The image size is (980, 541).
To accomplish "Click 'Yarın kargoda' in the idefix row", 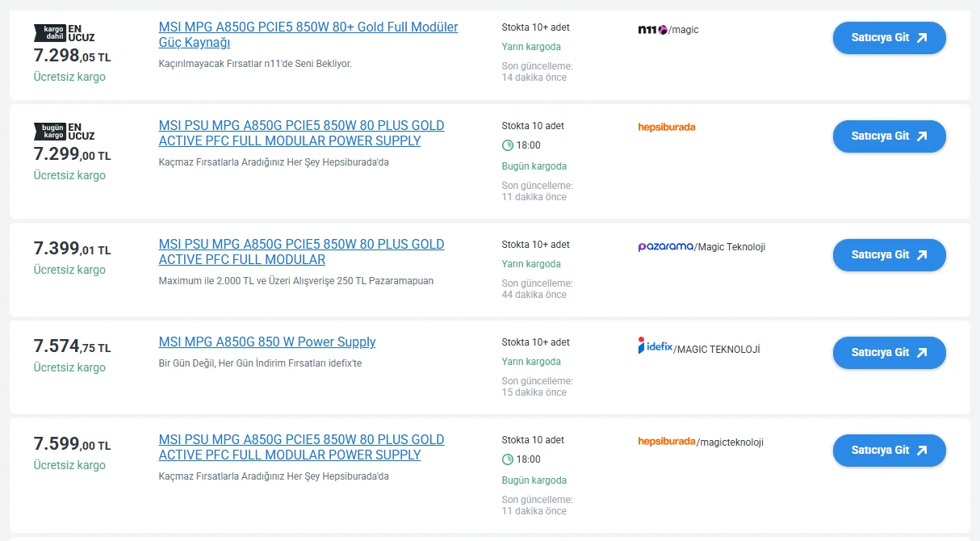I will [531, 362].
